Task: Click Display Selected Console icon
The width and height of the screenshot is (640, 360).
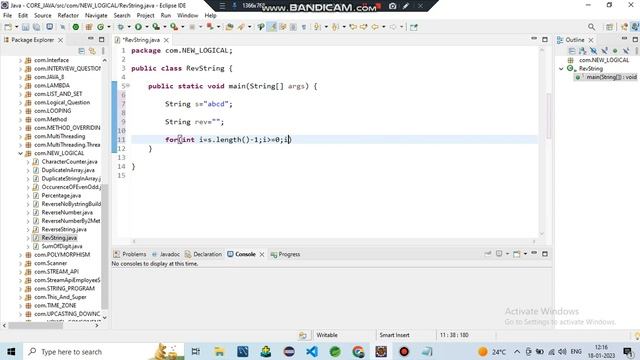Action: (499, 254)
